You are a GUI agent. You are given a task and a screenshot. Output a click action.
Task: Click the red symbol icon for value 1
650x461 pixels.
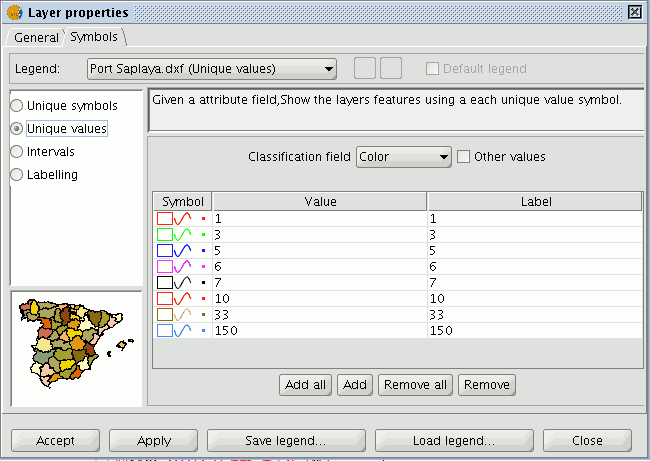[x=182, y=218]
